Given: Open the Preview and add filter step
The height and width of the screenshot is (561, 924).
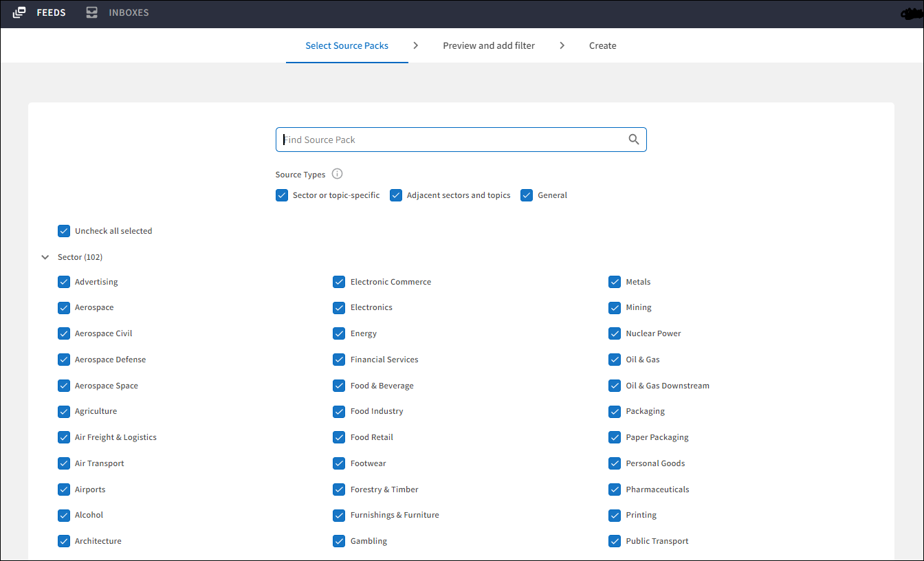Looking at the screenshot, I should tap(488, 45).
